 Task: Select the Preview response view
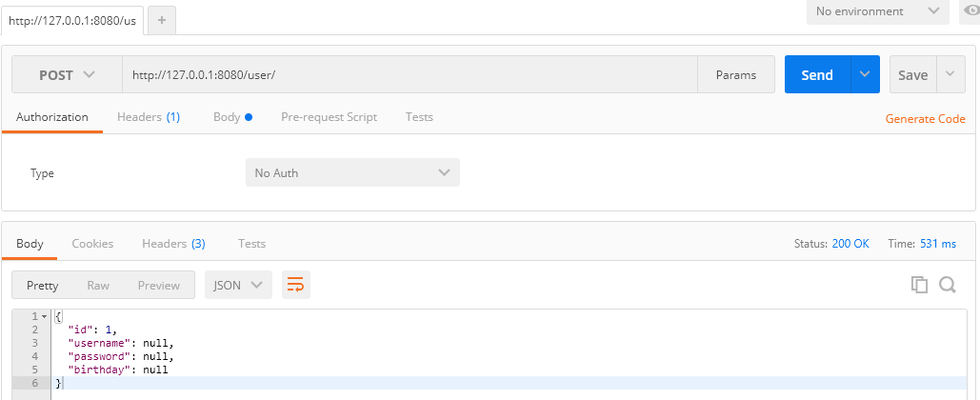pos(159,285)
